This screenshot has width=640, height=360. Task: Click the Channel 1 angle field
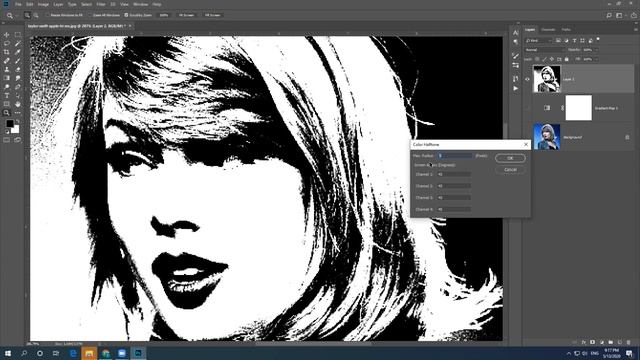click(x=454, y=174)
